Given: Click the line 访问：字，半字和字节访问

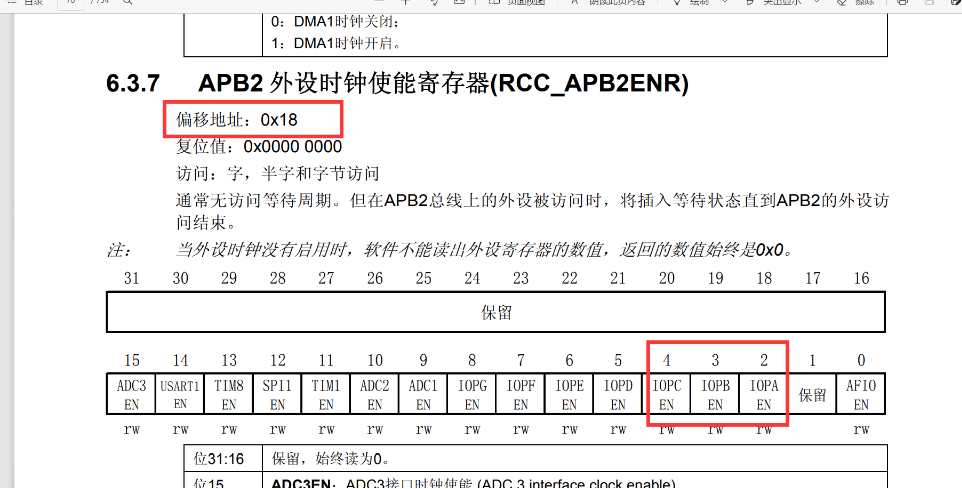Looking at the screenshot, I should pyautogui.click(x=278, y=174).
